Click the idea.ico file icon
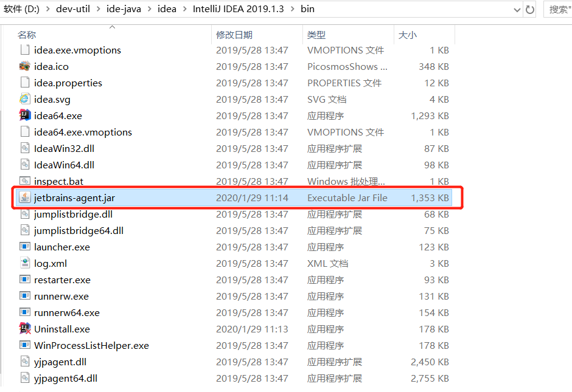Image resolution: width=572 pixels, height=392 pixels. click(x=25, y=66)
